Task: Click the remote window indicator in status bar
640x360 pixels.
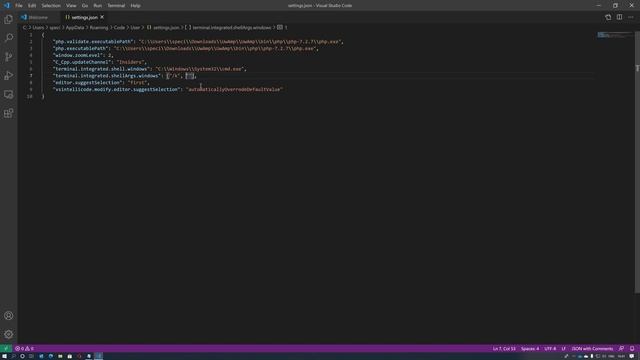Action: [6, 349]
